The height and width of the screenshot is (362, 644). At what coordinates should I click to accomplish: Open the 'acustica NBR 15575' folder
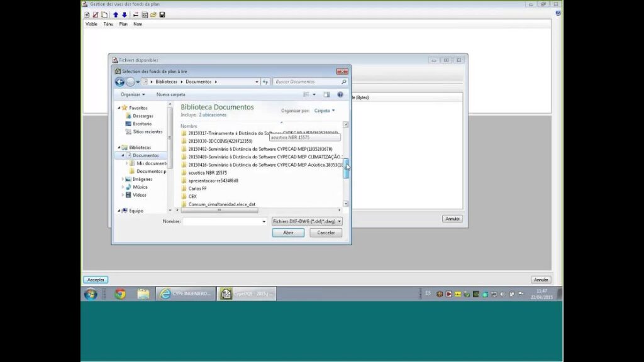[208, 172]
